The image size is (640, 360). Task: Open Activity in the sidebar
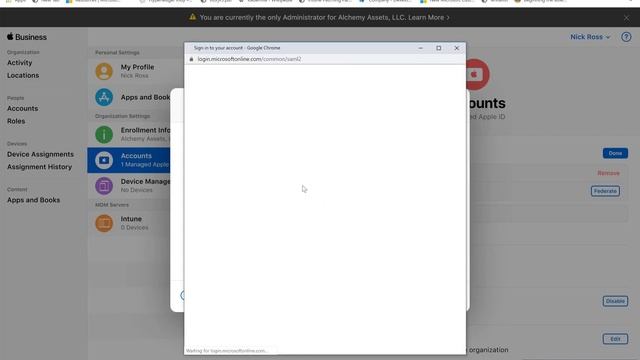click(19, 63)
